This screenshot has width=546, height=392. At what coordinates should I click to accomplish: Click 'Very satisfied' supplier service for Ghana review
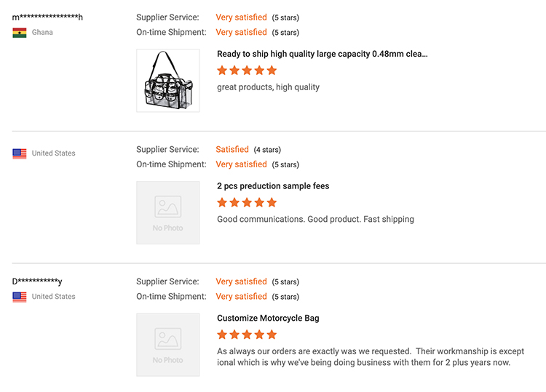click(241, 17)
